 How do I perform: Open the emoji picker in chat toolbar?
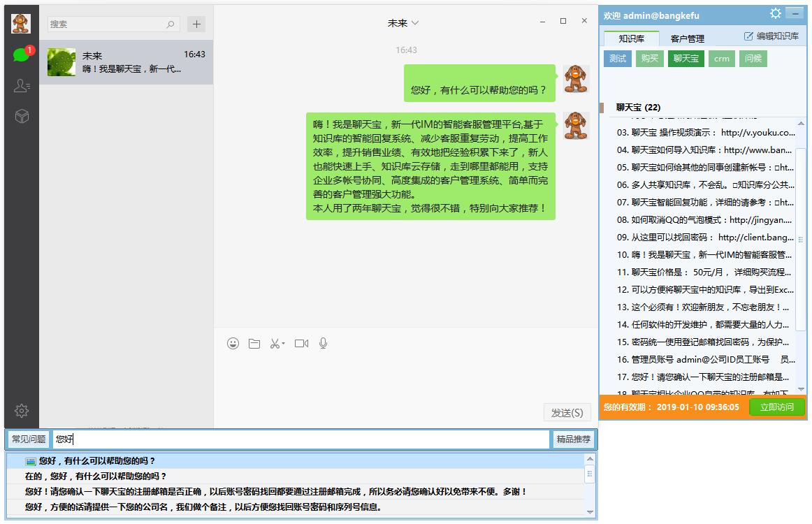(233, 343)
